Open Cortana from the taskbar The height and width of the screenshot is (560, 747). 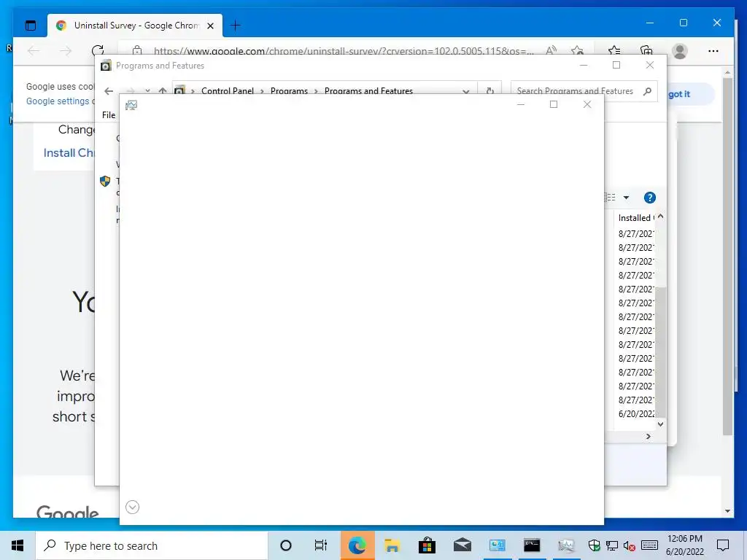coord(285,545)
